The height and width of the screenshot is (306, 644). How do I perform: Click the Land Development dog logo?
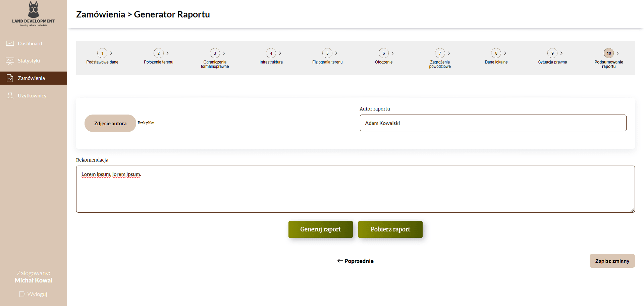click(x=34, y=9)
